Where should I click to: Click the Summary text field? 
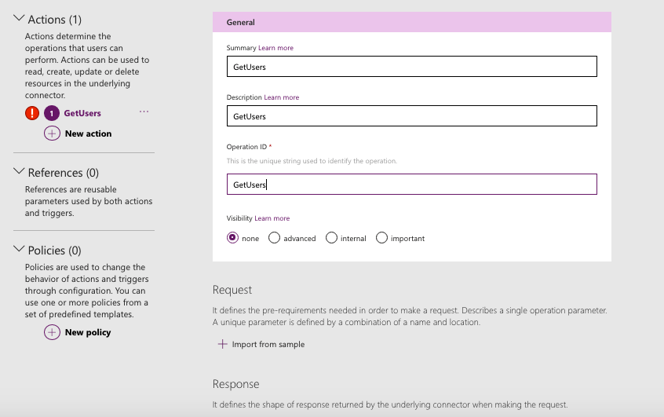pos(411,67)
